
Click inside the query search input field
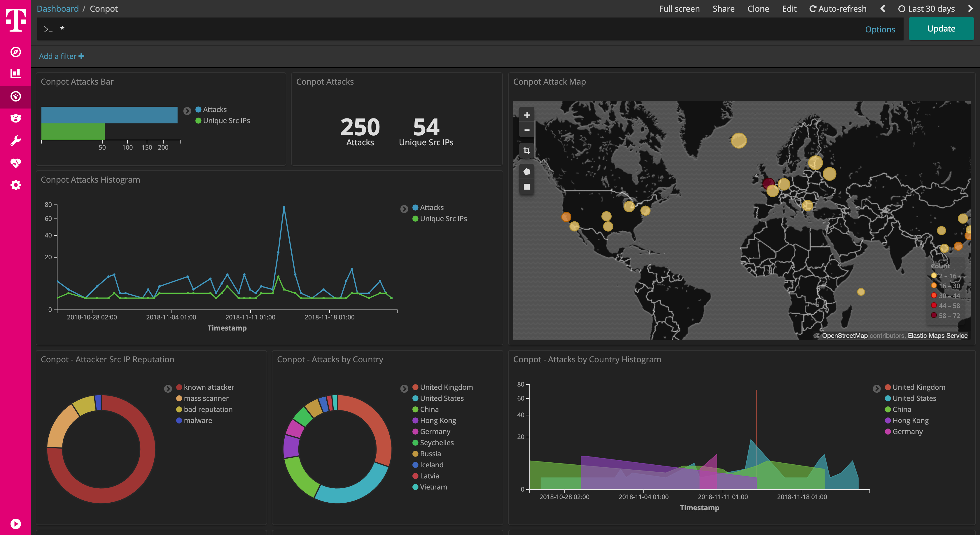(456, 29)
